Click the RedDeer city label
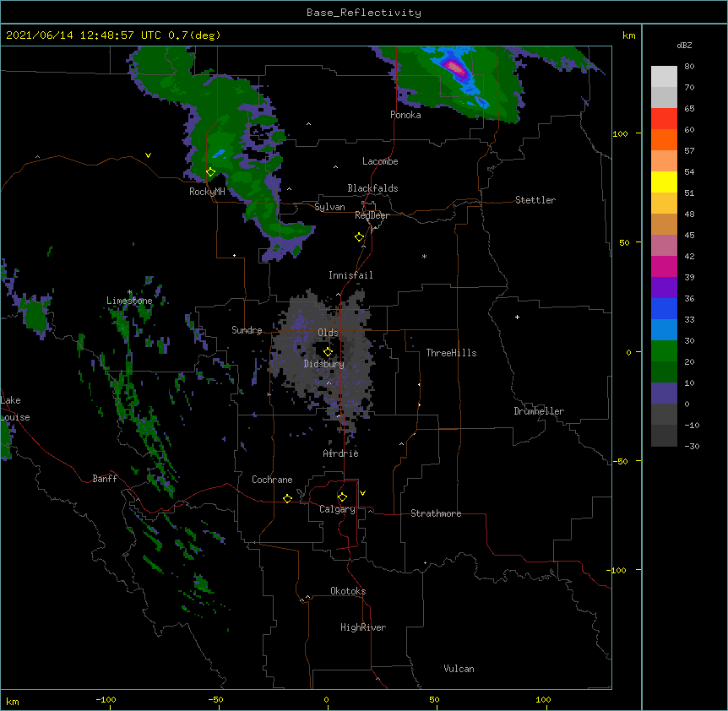Screen dimensions: 728x711 (372, 215)
